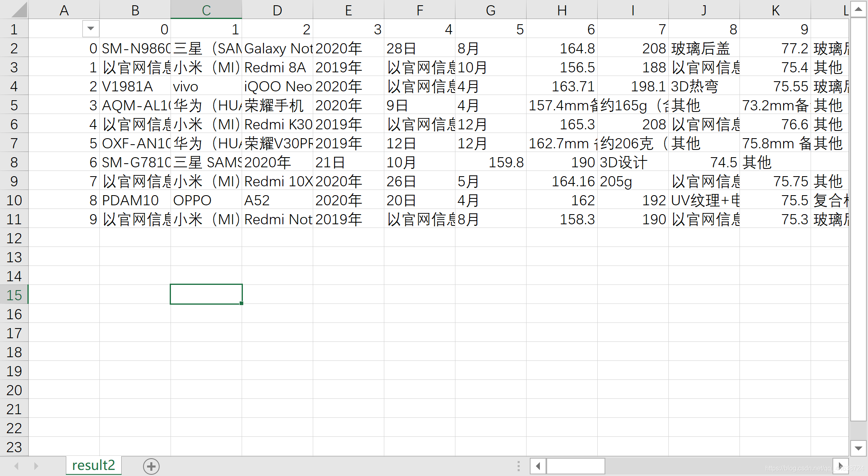Select cell with value 163.71
This screenshot has height=476, width=868.
pos(562,86)
